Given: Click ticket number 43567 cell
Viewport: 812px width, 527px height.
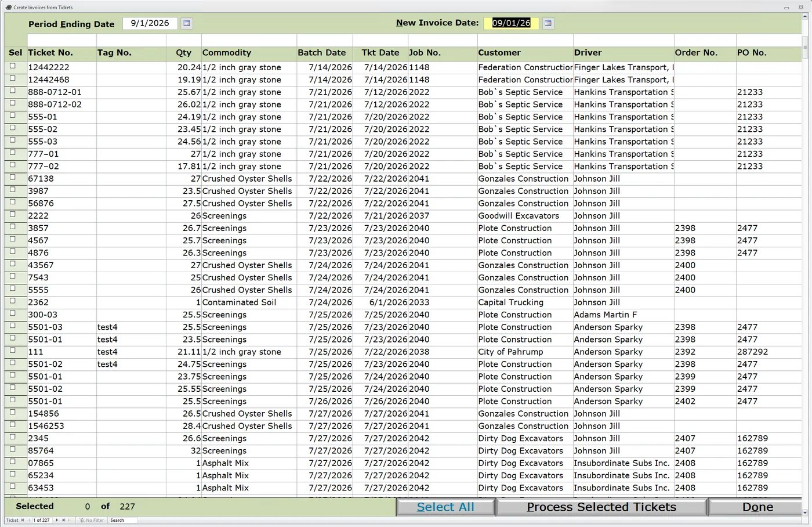Looking at the screenshot, I should pyautogui.click(x=61, y=265).
